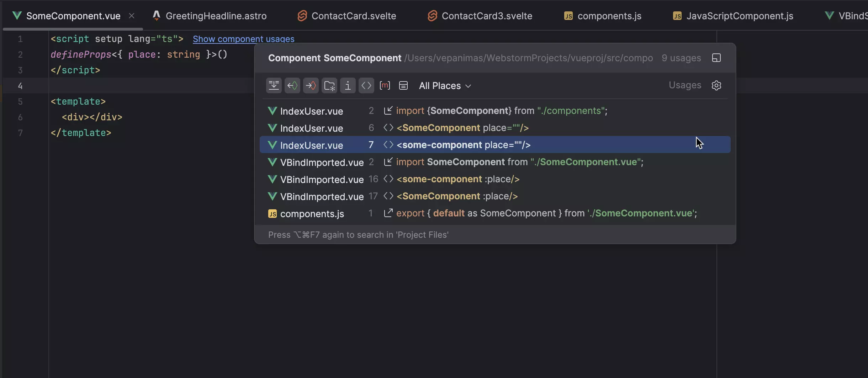Click the info 'i' filter icon
The height and width of the screenshot is (378, 868).
(348, 86)
